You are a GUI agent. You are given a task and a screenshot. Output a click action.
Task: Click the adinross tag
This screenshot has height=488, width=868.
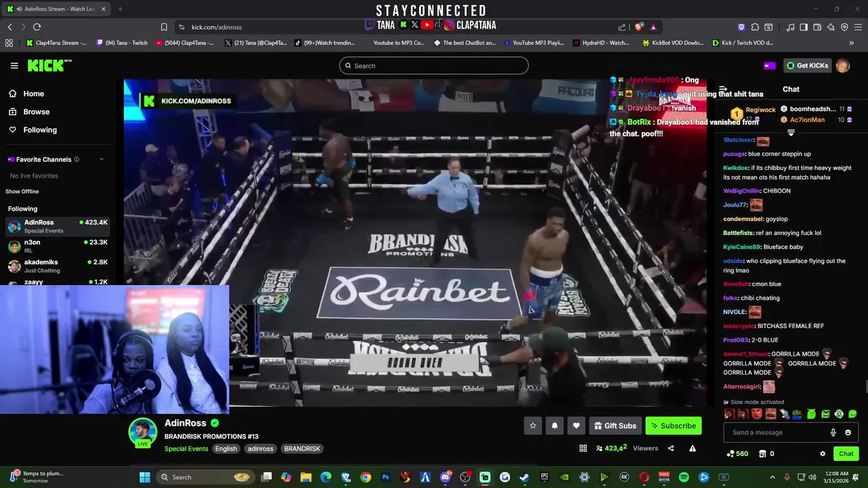(x=260, y=449)
